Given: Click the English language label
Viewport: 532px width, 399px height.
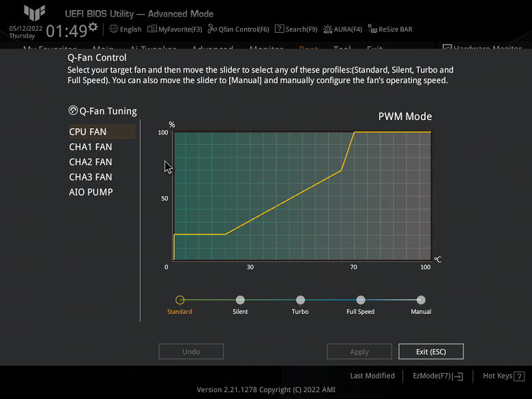Looking at the screenshot, I should click(x=131, y=29).
